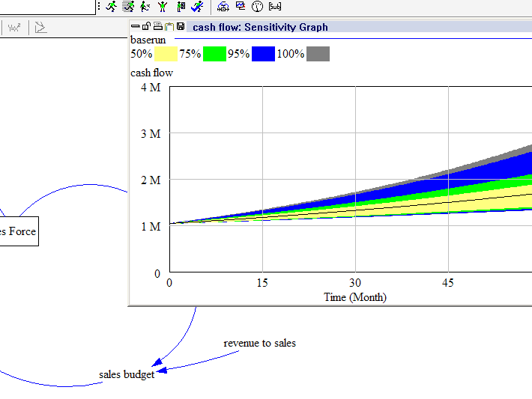Open the Optimize icon in the toolbar

click(x=181, y=7)
